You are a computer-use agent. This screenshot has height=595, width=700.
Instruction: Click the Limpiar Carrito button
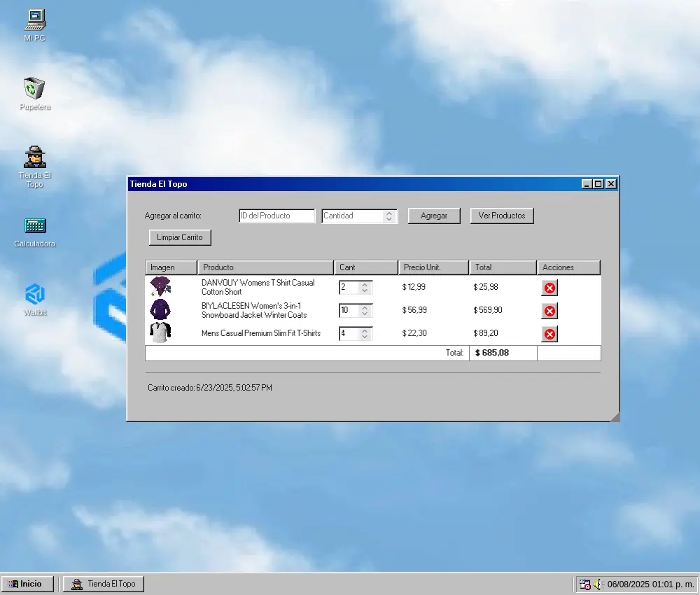pos(180,237)
